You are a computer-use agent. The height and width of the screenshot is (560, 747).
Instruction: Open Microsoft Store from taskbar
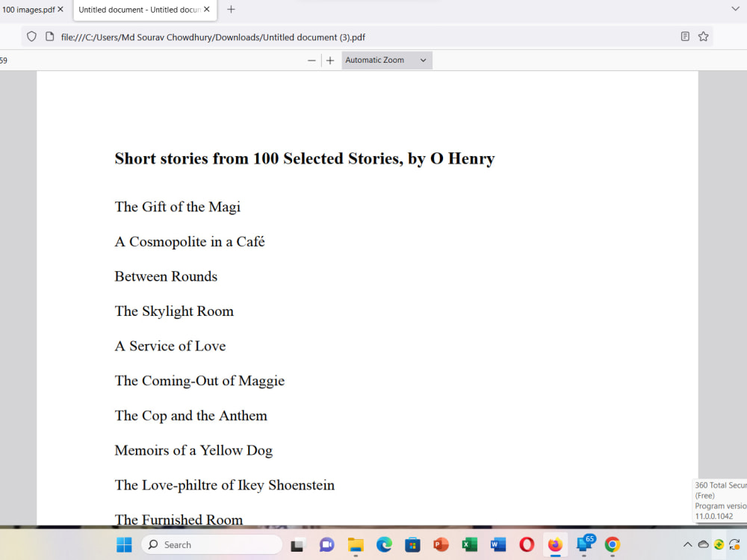click(412, 544)
